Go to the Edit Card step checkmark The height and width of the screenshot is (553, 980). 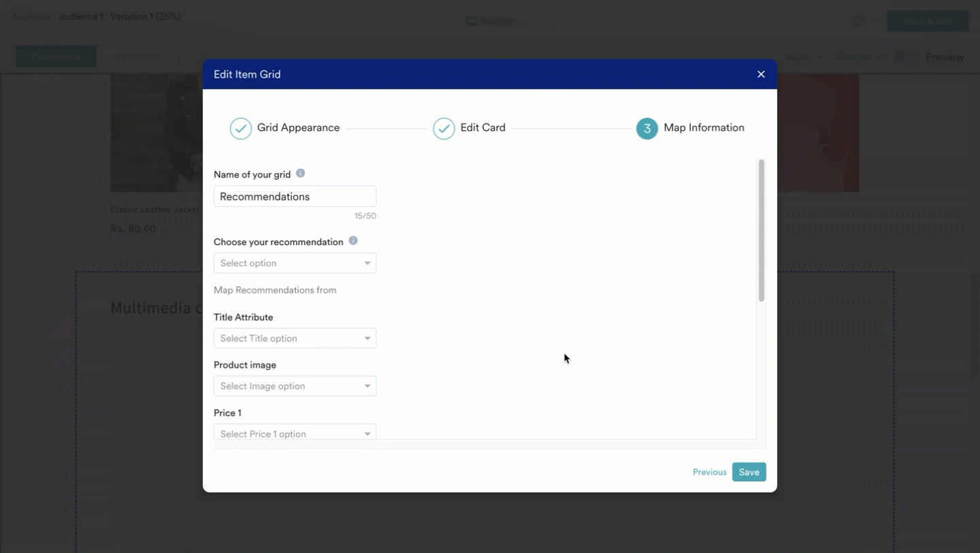click(444, 128)
